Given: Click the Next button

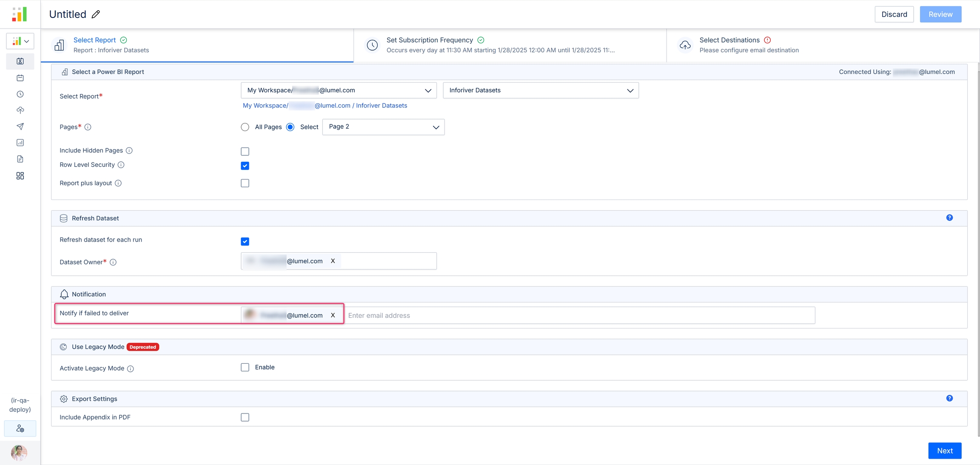Looking at the screenshot, I should [944, 451].
